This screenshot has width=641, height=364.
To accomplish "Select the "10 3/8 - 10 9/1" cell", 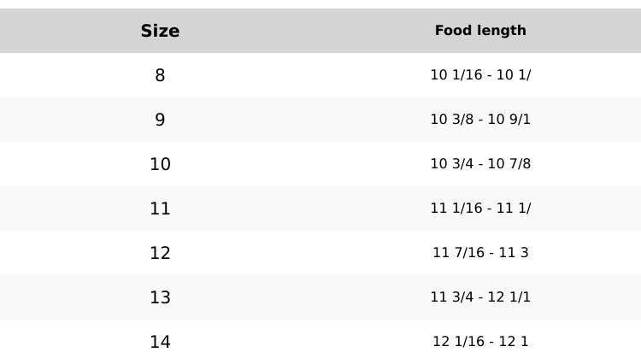I will click(480, 120).
